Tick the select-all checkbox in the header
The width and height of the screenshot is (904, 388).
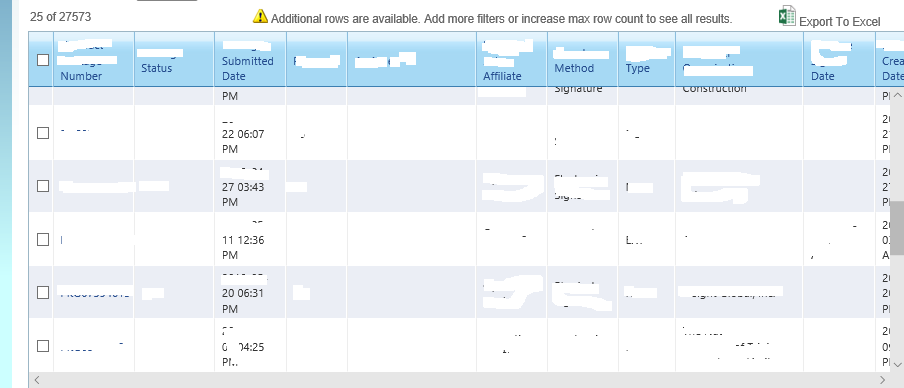[43, 60]
